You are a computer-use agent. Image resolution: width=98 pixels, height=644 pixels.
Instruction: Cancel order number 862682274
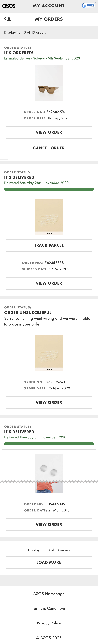click(x=49, y=148)
